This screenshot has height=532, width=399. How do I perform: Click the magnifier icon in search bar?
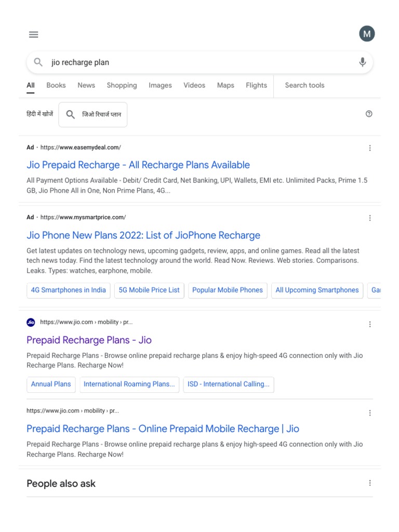38,62
